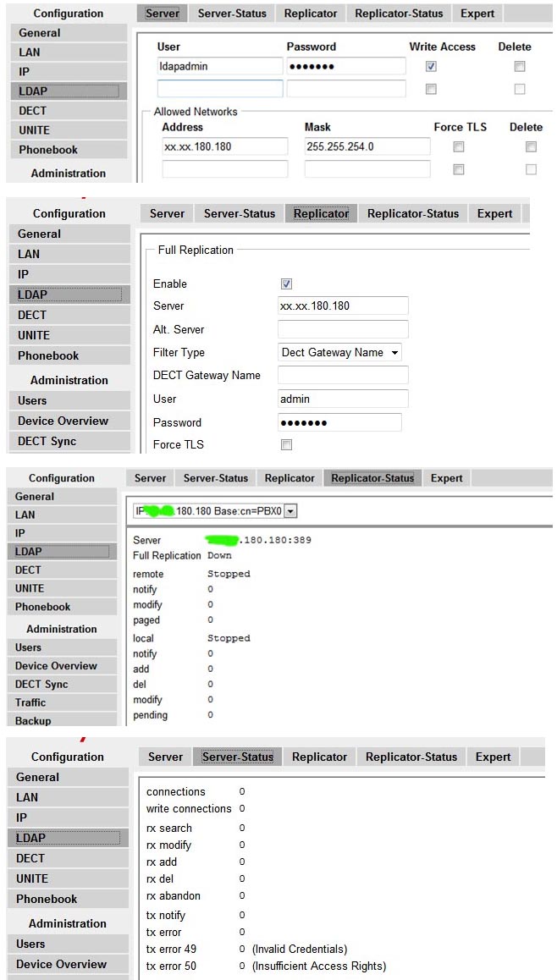This screenshot has width=557, height=980.
Task: Tick Delete checkbox for ldapadmin user row
Action: [520, 66]
